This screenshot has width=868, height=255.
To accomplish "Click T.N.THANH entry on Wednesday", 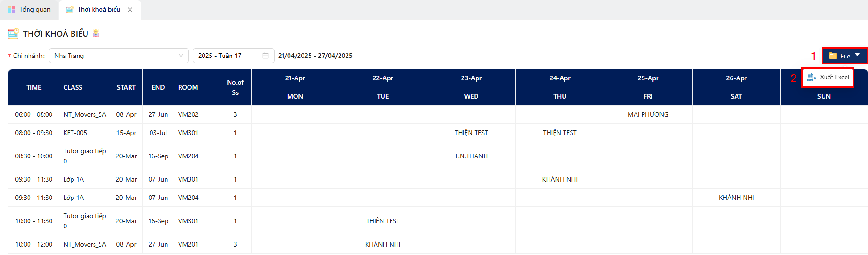I will point(471,156).
